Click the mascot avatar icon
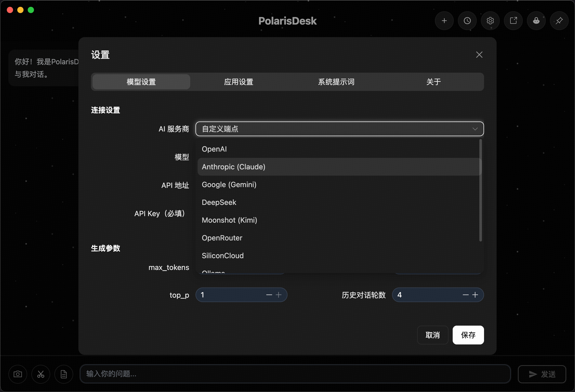This screenshot has height=392, width=575. 536,21
